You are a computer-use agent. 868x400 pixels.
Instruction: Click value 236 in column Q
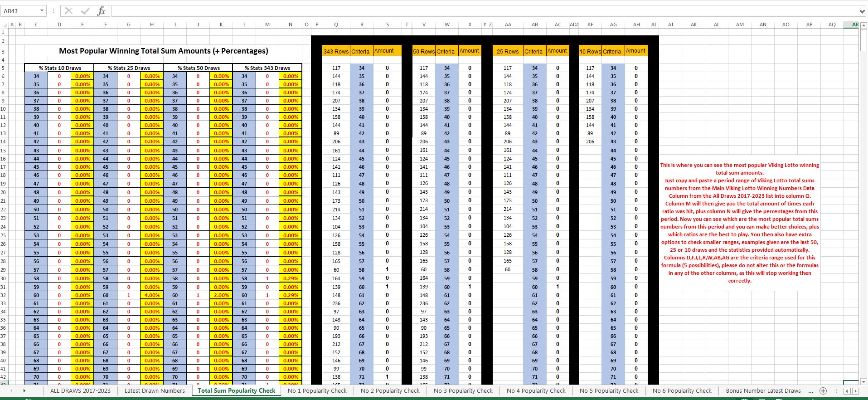pyautogui.click(x=336, y=303)
